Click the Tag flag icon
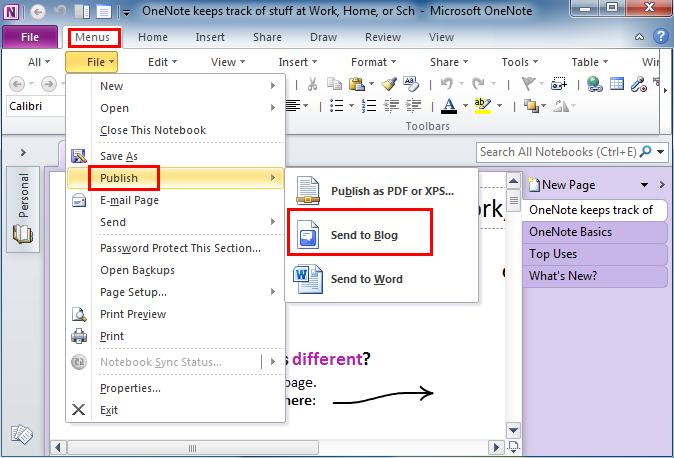Viewport: 674px width, 458px height. (528, 83)
